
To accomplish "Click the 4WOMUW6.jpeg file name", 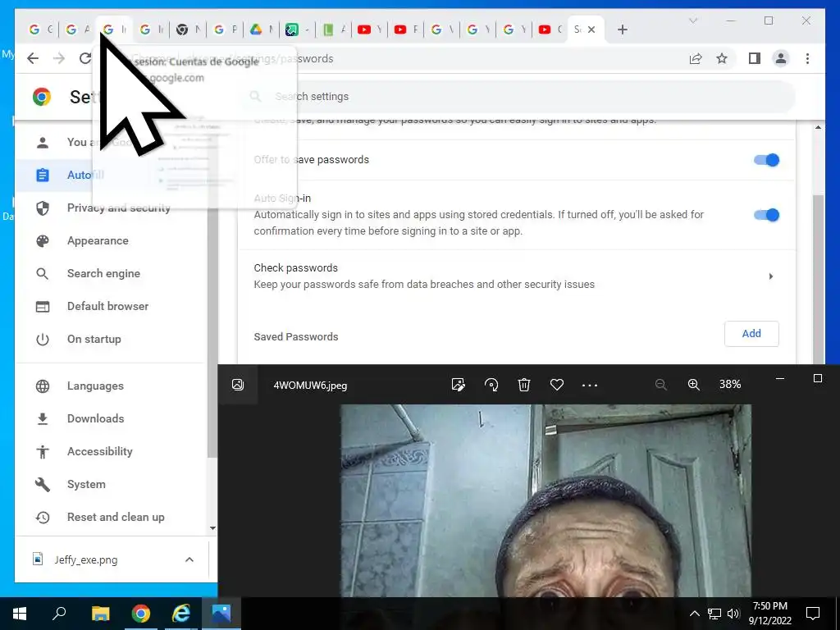I will pyautogui.click(x=310, y=386).
